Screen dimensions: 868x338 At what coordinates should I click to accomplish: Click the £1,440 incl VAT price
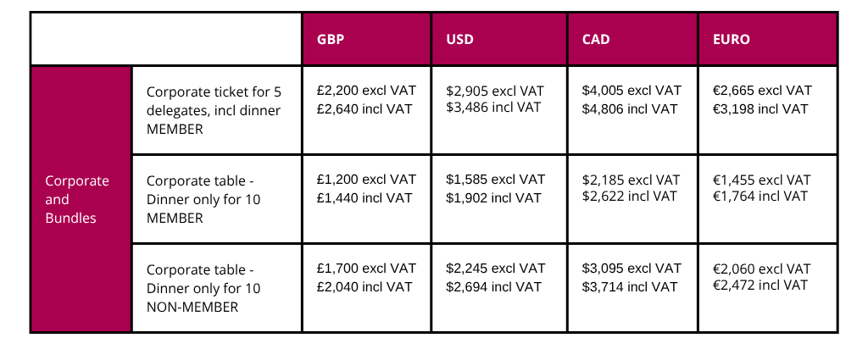click(364, 197)
